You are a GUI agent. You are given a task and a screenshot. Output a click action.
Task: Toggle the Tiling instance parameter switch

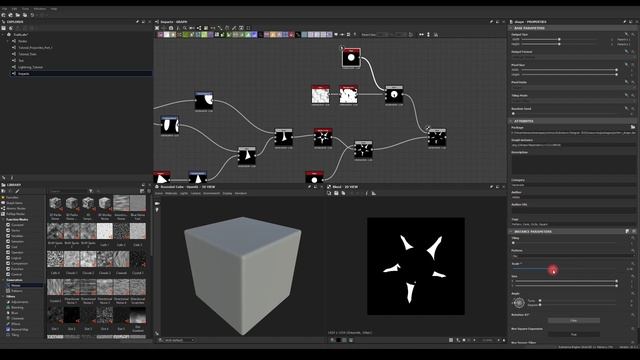(x=513, y=243)
